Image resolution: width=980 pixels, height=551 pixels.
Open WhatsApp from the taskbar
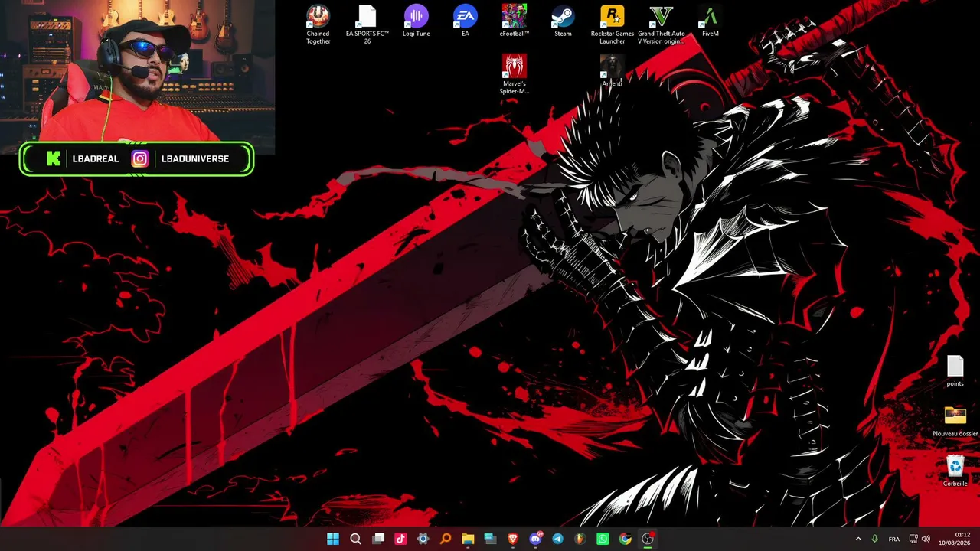(x=603, y=539)
